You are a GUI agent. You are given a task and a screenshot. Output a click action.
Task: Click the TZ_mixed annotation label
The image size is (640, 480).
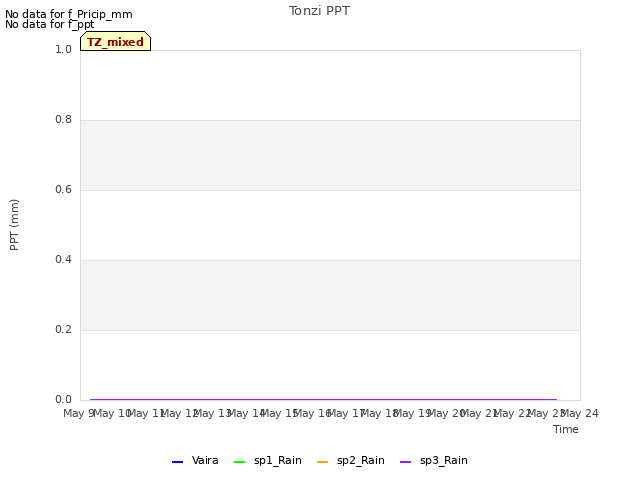[x=116, y=41]
